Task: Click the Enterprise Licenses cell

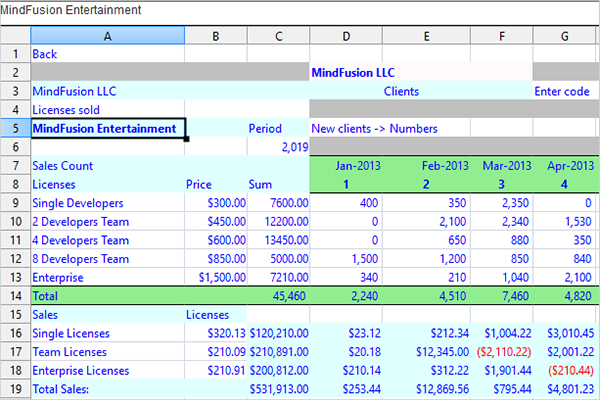Action: 108,371
